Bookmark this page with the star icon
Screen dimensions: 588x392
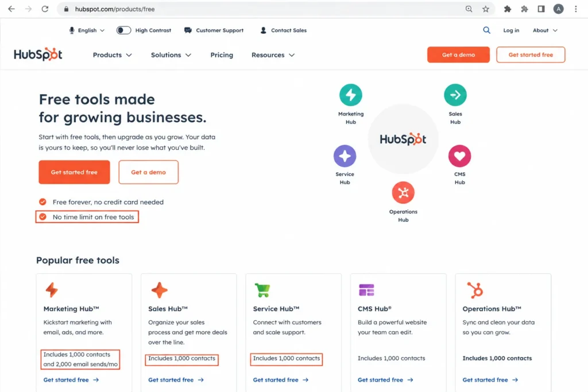[486, 9]
